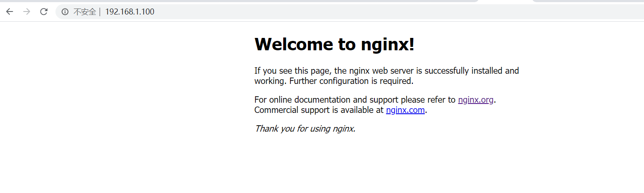644x193 pixels.
Task: Open the site info icon beside 不安全
Action: coord(65,12)
